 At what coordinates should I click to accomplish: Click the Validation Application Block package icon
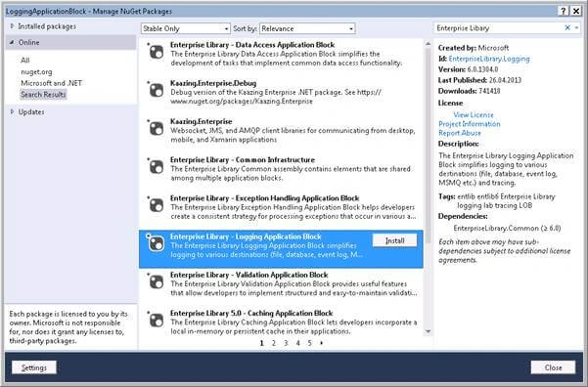tap(157, 281)
